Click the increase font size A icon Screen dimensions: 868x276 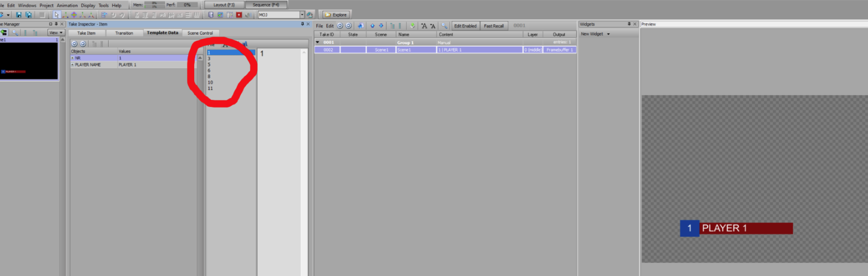point(424,25)
